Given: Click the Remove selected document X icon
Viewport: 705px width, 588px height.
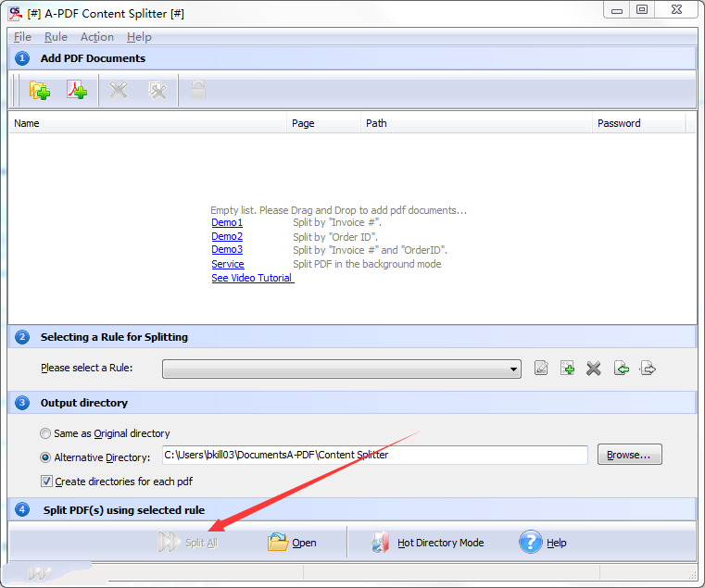Looking at the screenshot, I should [119, 91].
